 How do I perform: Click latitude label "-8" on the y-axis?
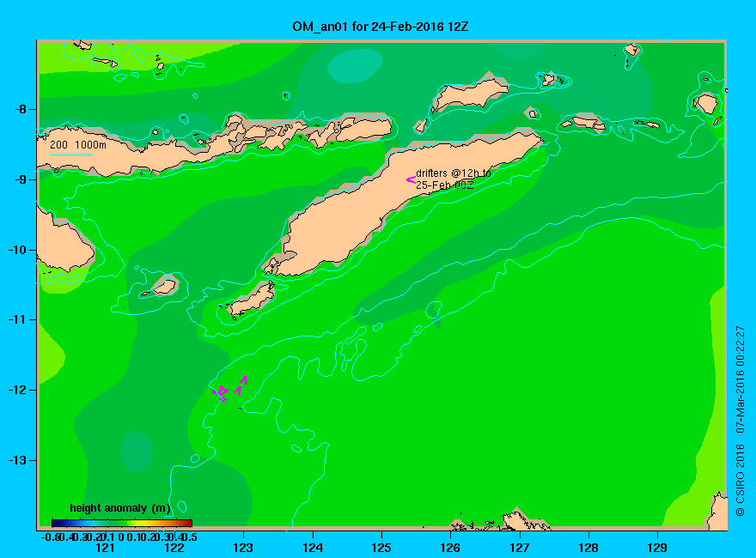pyautogui.click(x=20, y=109)
